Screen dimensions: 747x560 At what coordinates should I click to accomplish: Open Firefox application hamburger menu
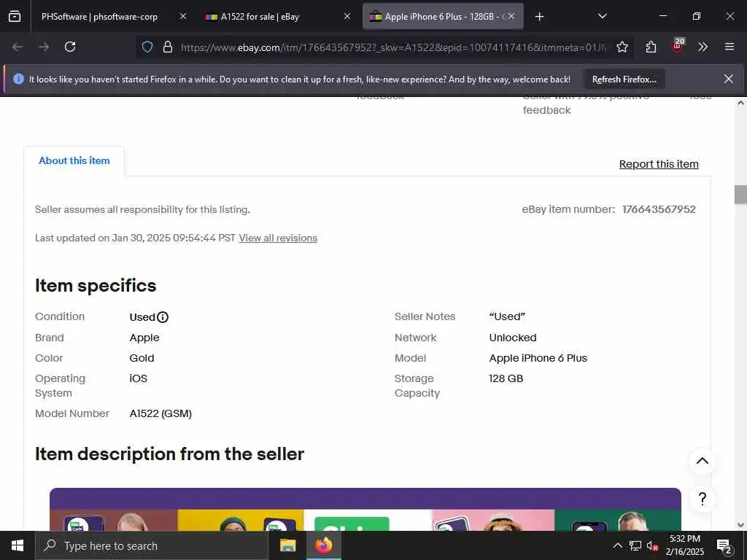pos(729,47)
